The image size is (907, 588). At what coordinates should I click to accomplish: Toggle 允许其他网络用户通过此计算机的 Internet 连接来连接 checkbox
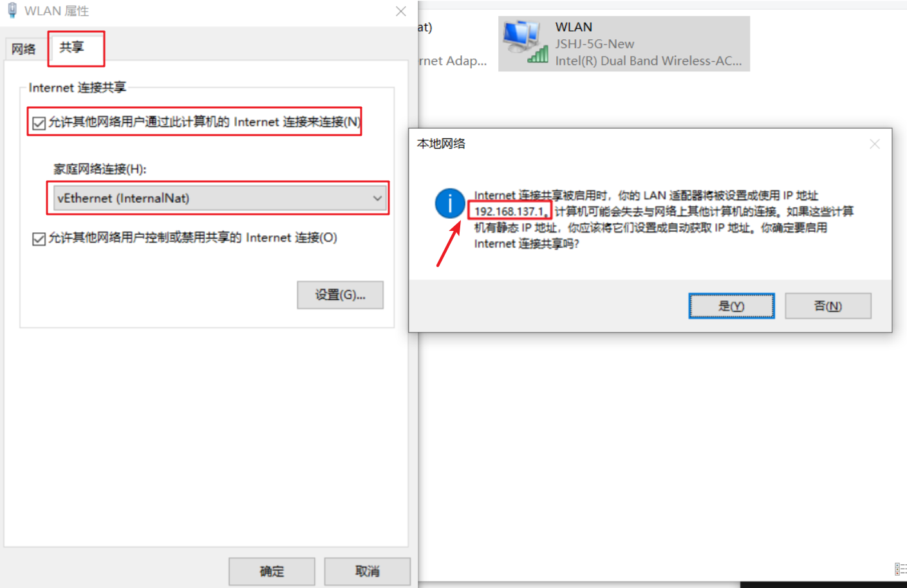point(39,123)
